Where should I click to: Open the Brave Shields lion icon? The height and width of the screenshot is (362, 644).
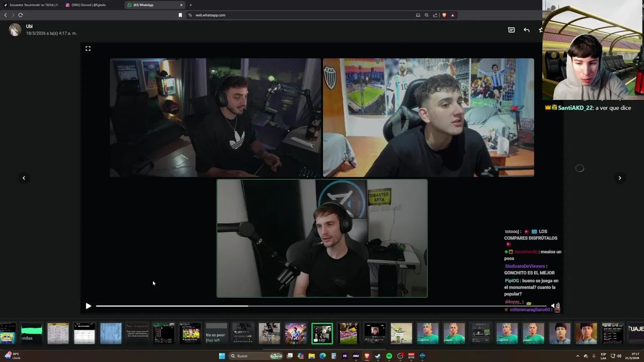[444, 15]
